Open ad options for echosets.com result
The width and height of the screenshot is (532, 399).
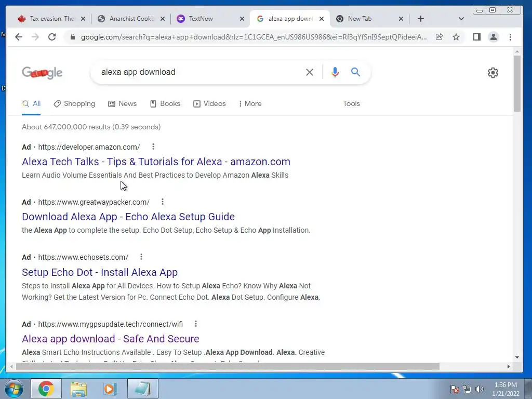point(141,257)
